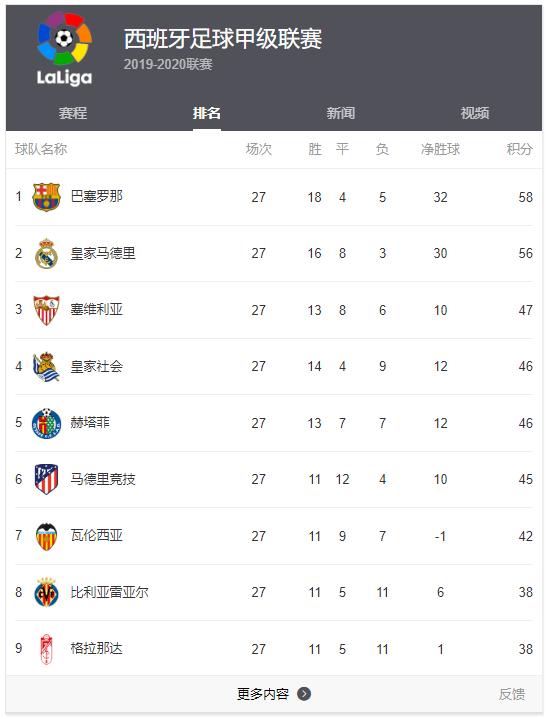Click the Real Madrid team crest
This screenshot has height=719, width=548.
pos(46,254)
